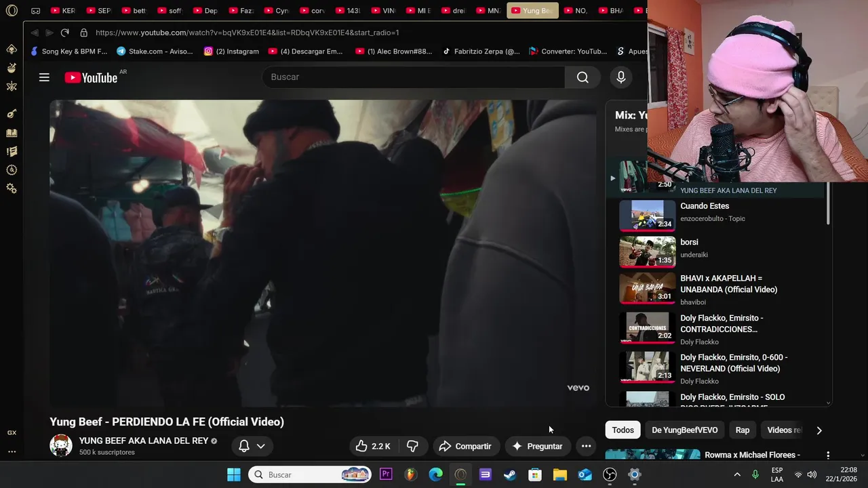Open OBS Studio from taskbar
The width and height of the screenshot is (868, 488).
(x=610, y=474)
